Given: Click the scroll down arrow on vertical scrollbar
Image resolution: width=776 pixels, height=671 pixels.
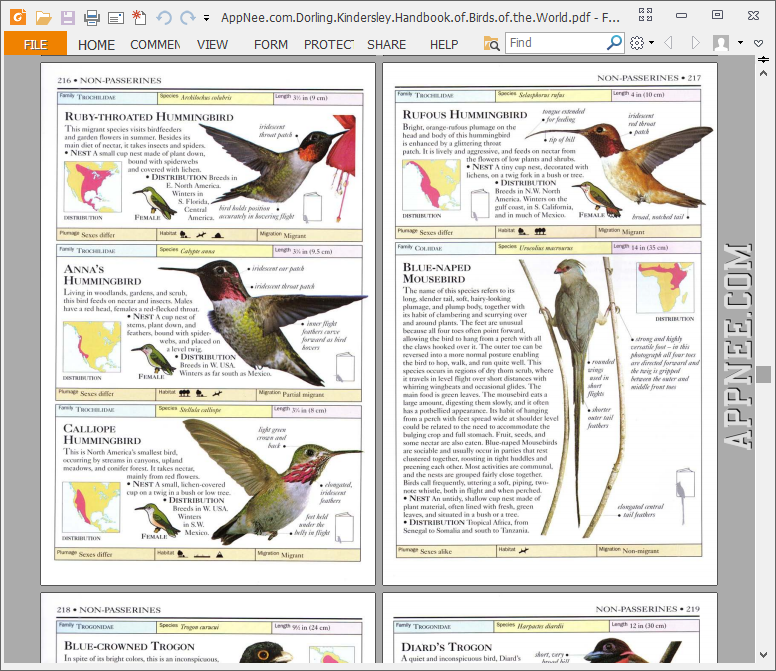Looking at the screenshot, I should point(764,655).
